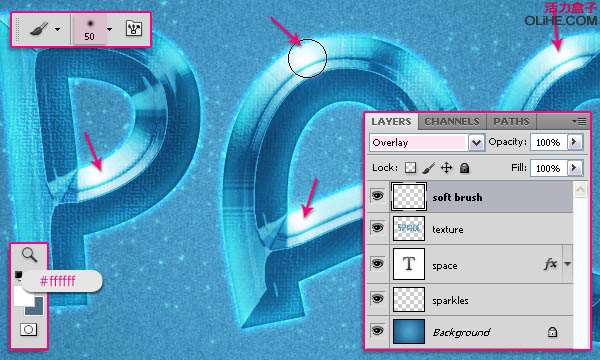Viewport: 600px width, 360px height.
Task: Toggle lock all padlock icon
Action: pos(465,168)
